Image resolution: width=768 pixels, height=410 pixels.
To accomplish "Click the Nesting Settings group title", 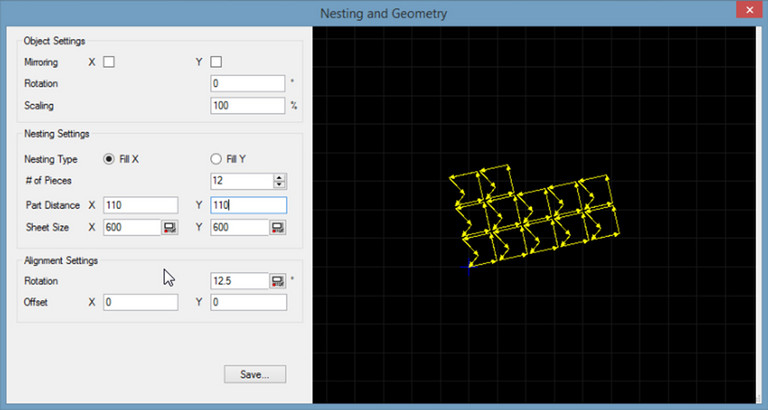I will [57, 134].
